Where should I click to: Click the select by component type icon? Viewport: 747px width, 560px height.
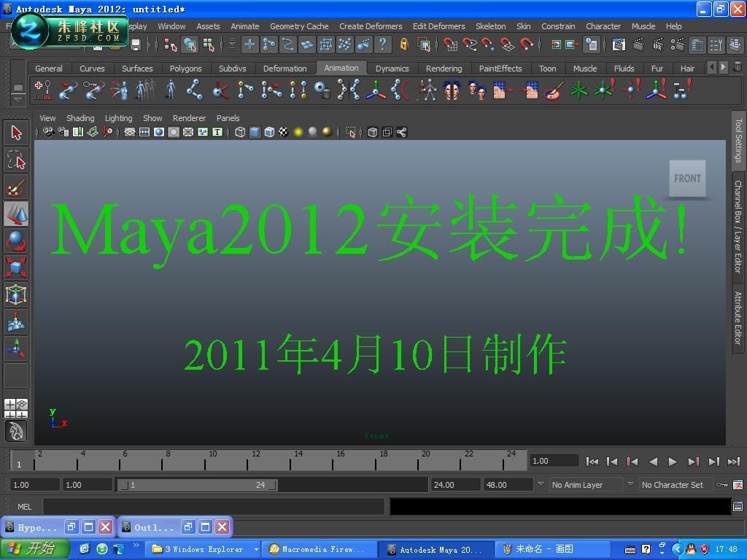tap(209, 44)
